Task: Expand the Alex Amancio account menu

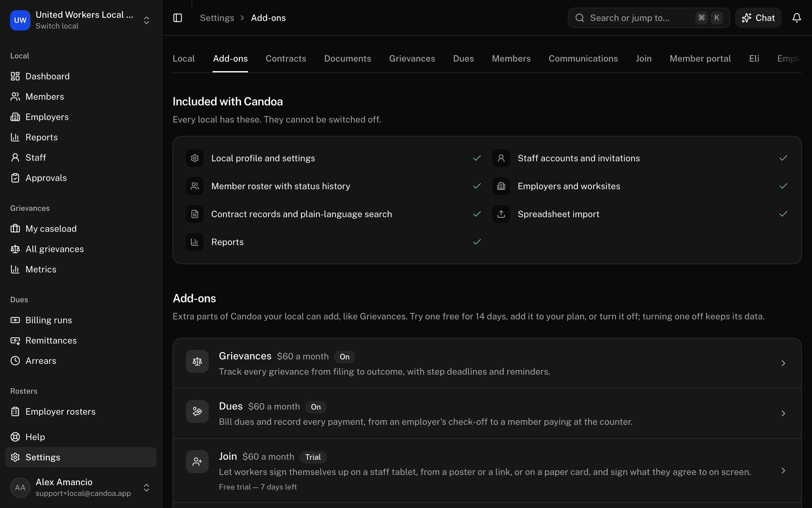Action: click(146, 487)
